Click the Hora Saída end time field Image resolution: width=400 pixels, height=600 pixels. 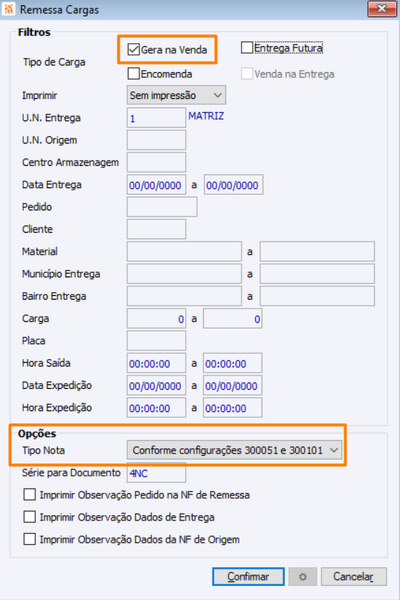[x=232, y=363]
